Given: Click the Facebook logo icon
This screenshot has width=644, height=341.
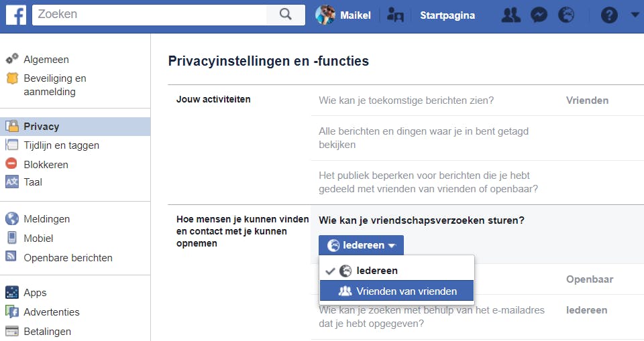Looking at the screenshot, I should 15,15.
